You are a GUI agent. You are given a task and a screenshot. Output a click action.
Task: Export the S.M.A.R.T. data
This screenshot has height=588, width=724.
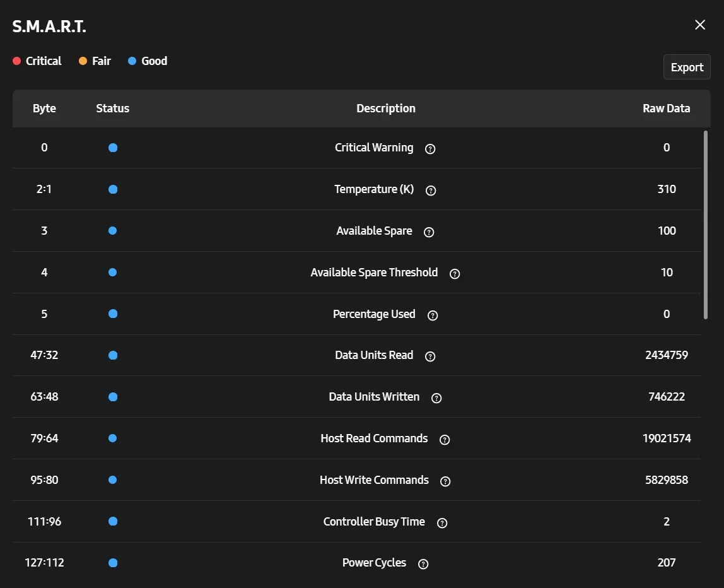[687, 67]
